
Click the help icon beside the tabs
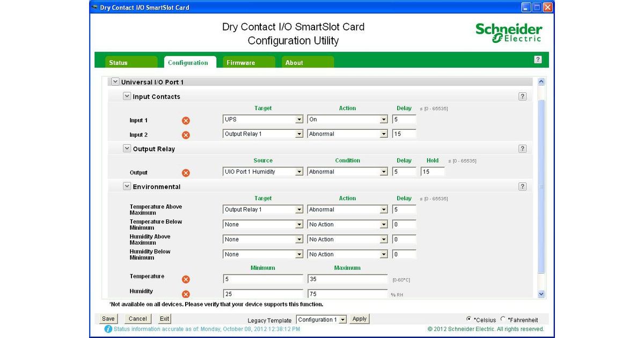point(538,60)
